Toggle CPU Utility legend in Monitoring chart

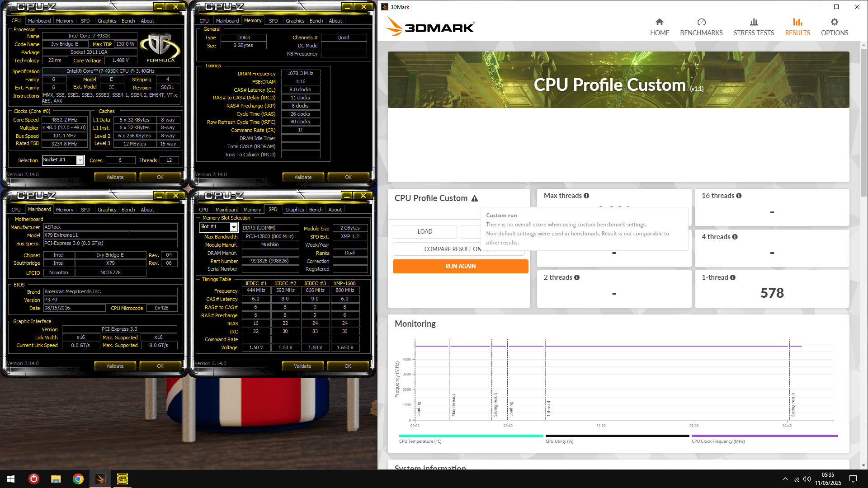coord(617,439)
